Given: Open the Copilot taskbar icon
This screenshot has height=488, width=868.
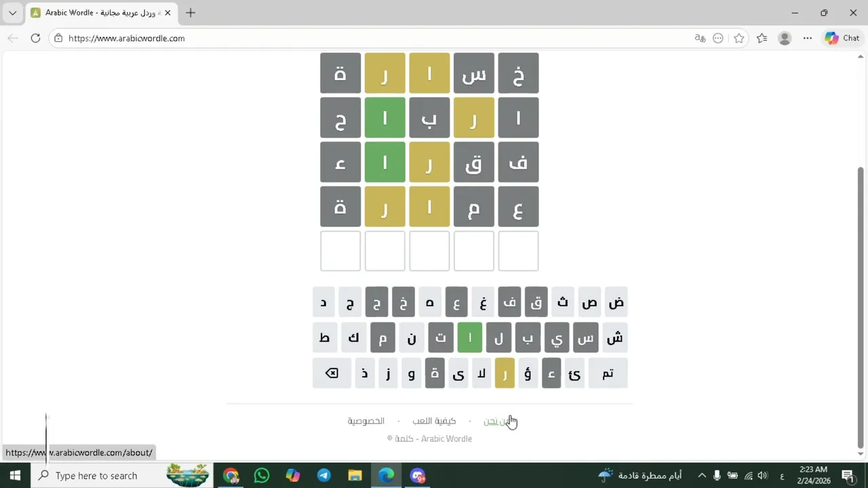Looking at the screenshot, I should 293,476.
